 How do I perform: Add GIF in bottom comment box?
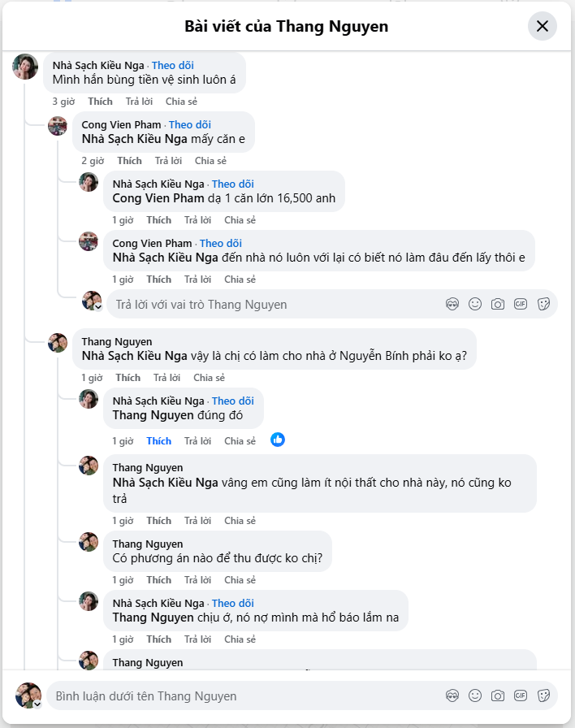click(521, 695)
